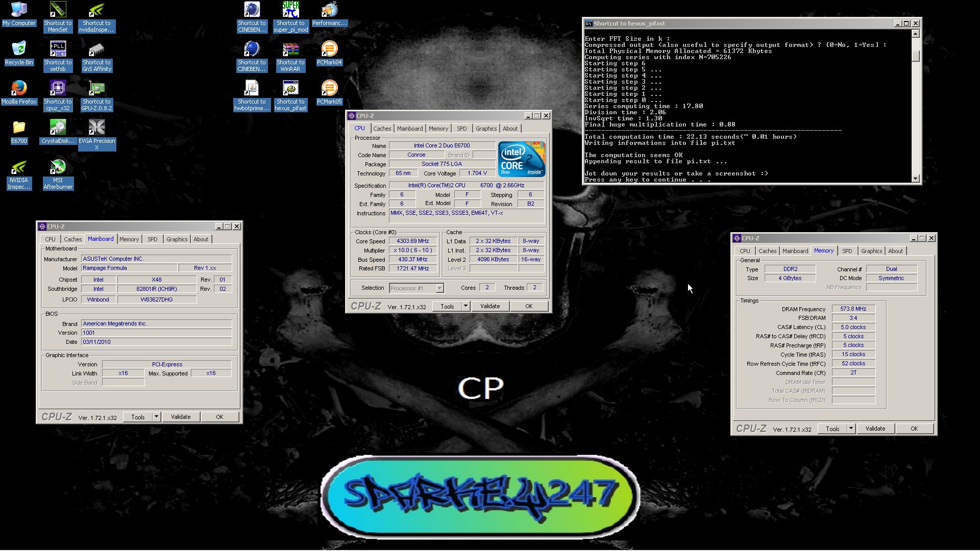Launch PCMark05 desktop icon
The width and height of the screenshot is (980, 551).
coord(329,92)
